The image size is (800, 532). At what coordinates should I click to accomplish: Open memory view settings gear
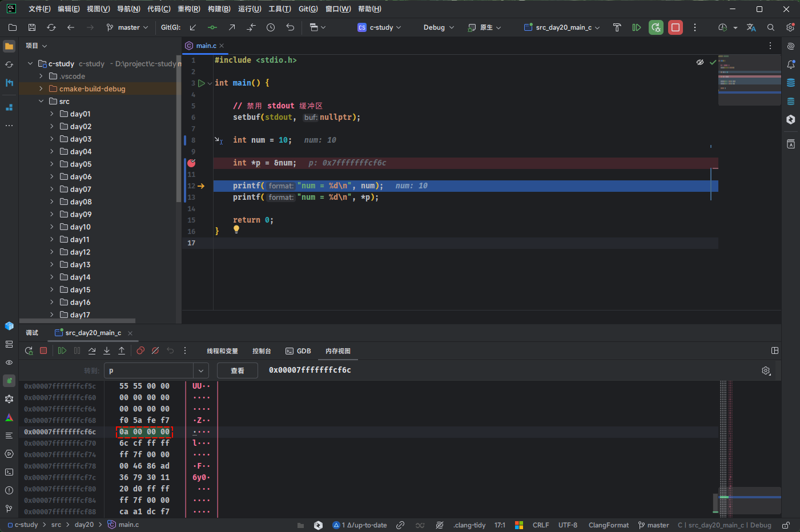(766, 370)
